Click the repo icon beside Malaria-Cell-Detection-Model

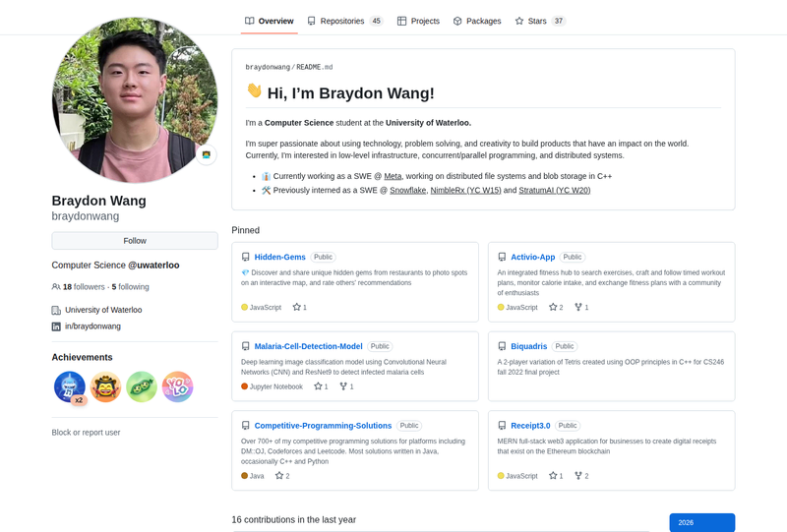pyautogui.click(x=245, y=346)
